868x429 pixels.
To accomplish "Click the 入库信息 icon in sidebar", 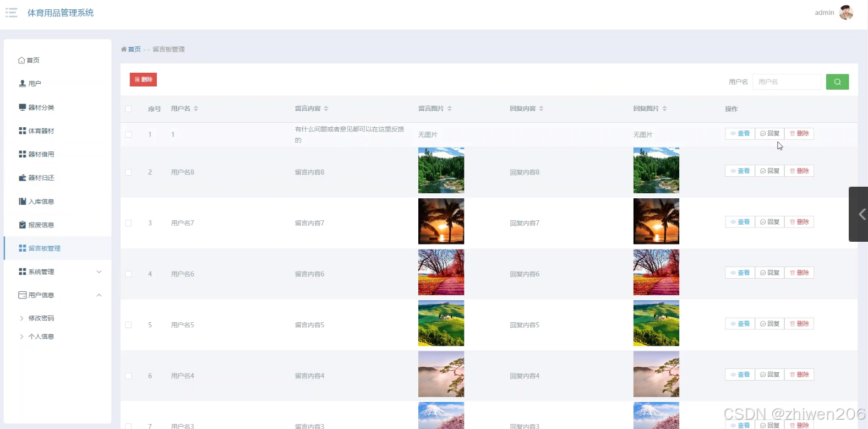I will point(23,201).
